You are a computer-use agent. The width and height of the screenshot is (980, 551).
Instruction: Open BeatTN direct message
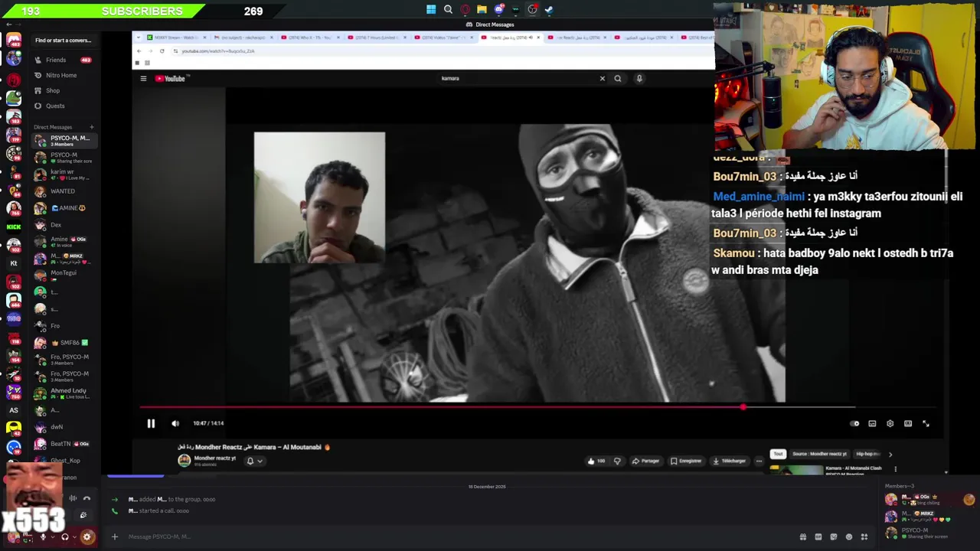pos(63,444)
